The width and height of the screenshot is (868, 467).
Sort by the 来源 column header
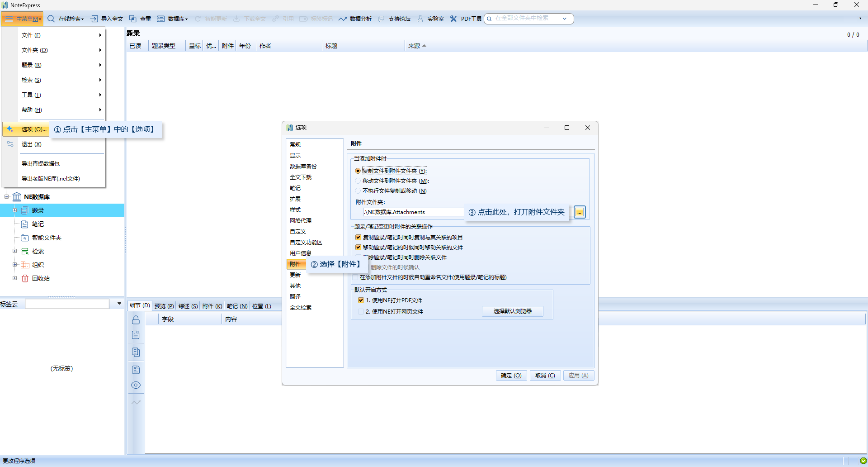[417, 46]
